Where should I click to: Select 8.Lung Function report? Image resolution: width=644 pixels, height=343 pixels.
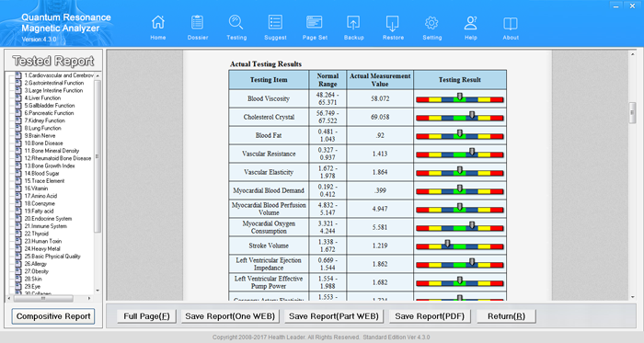42,128
